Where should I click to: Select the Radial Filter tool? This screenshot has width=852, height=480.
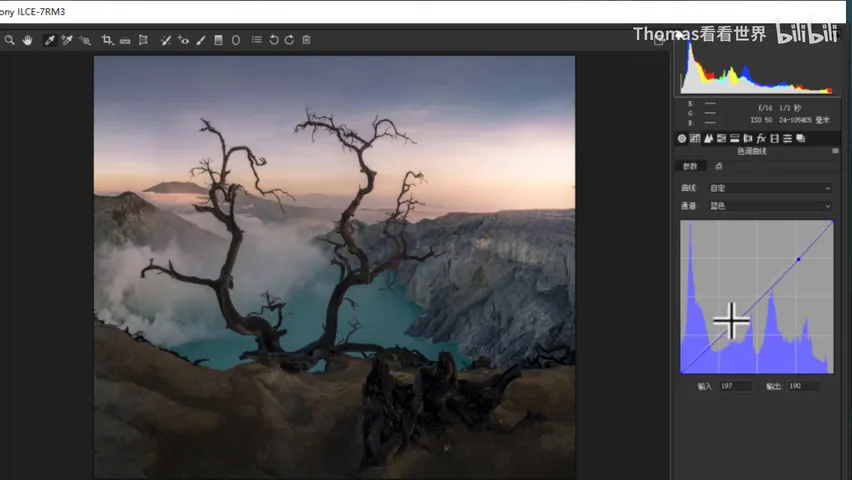click(x=236, y=40)
